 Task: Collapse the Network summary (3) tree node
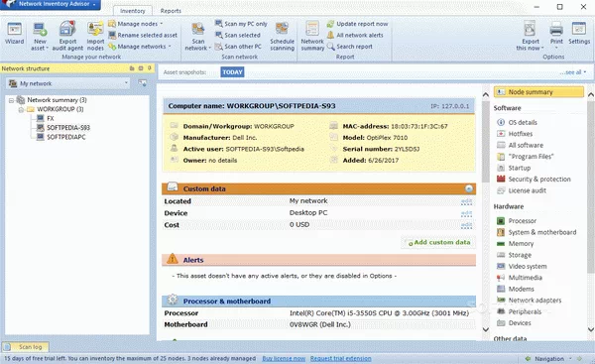(11, 100)
